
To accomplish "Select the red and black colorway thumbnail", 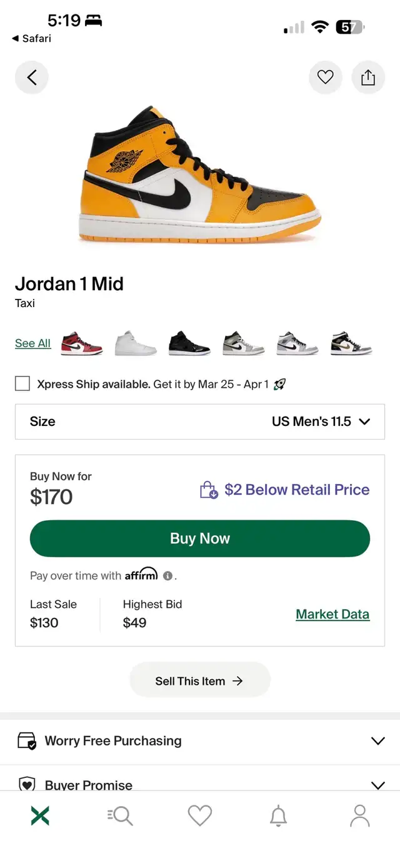I will tap(82, 344).
